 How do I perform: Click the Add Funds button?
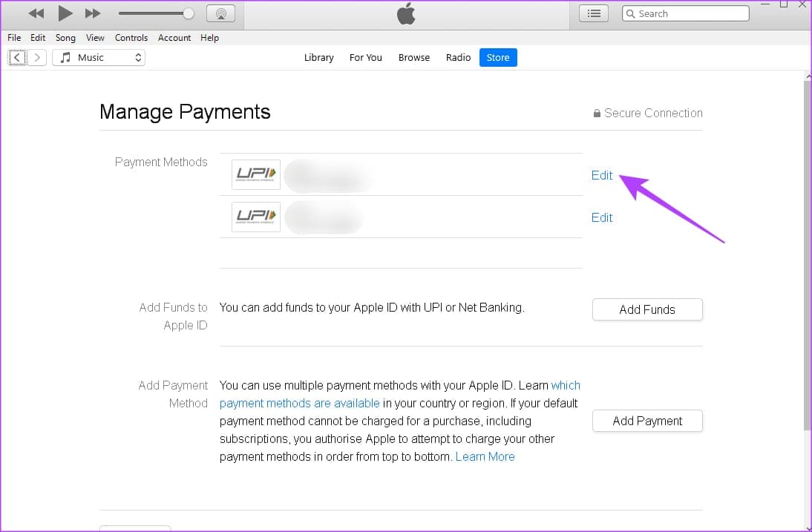[x=647, y=309]
